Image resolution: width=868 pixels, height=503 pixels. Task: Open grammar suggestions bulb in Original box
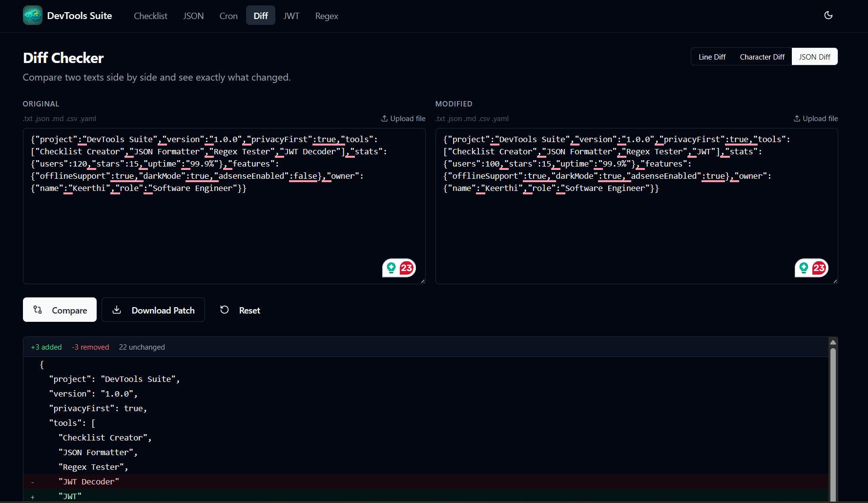(391, 268)
